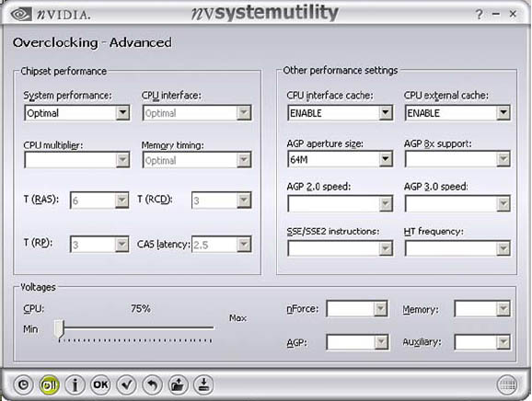This screenshot has width=532, height=401.
Task: Click the Chipset performance group label
Action: click(64, 71)
